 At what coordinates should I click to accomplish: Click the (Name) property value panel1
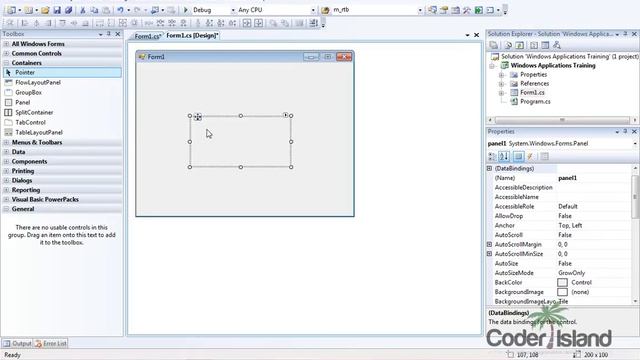pyautogui.click(x=567, y=178)
